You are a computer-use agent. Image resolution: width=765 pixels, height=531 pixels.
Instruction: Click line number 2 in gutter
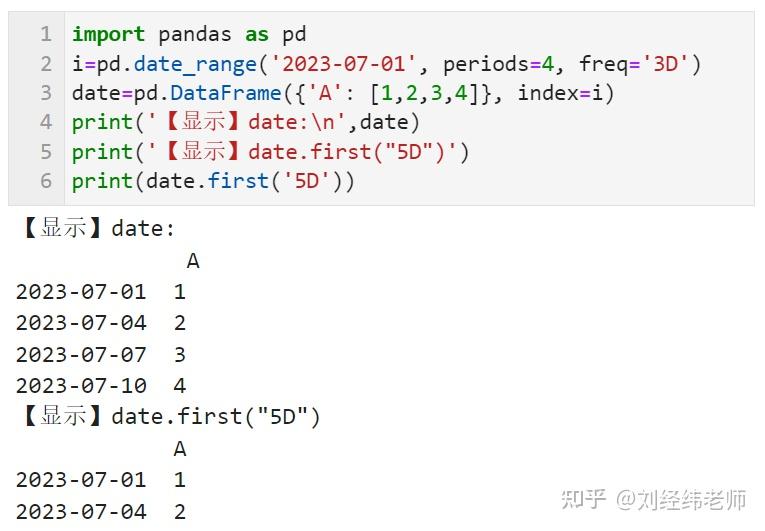(46, 64)
